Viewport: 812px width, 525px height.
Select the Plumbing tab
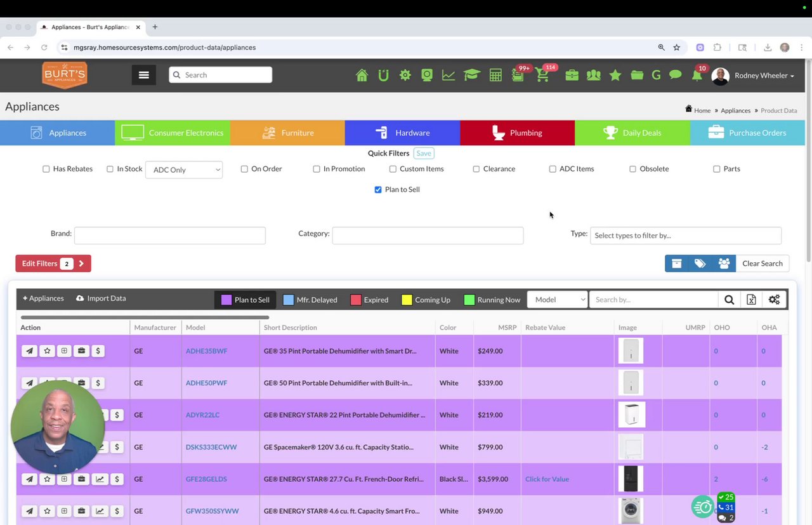click(x=517, y=133)
